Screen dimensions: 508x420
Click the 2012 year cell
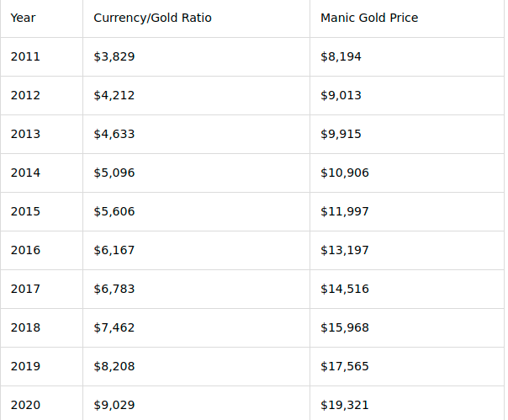point(41,96)
